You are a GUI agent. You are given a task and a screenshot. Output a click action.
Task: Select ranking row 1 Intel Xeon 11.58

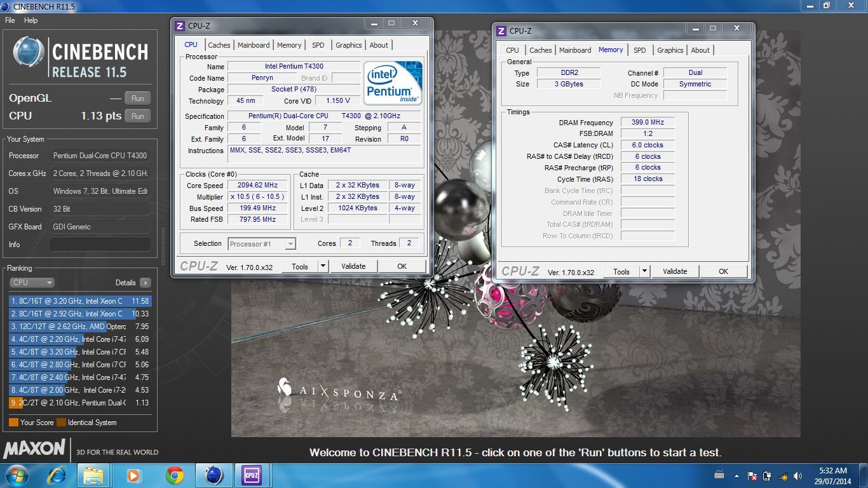[80, 301]
